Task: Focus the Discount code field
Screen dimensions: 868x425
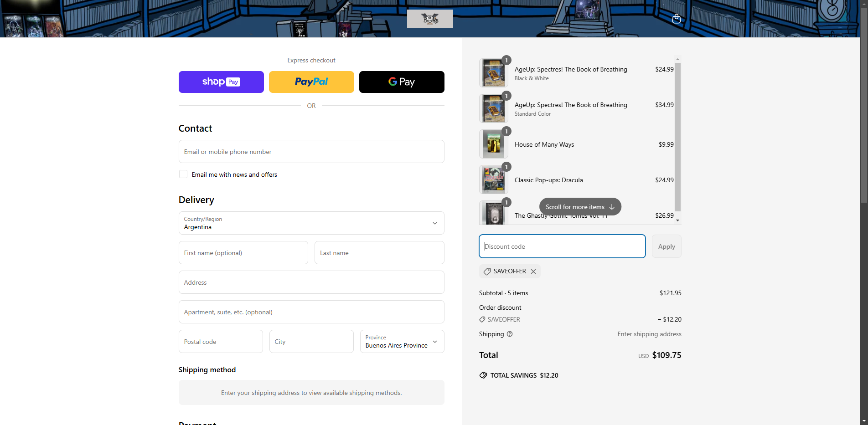Action: 562,246
